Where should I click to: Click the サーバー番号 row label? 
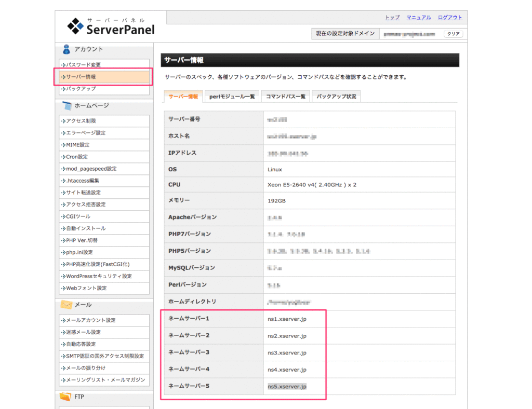(x=184, y=119)
